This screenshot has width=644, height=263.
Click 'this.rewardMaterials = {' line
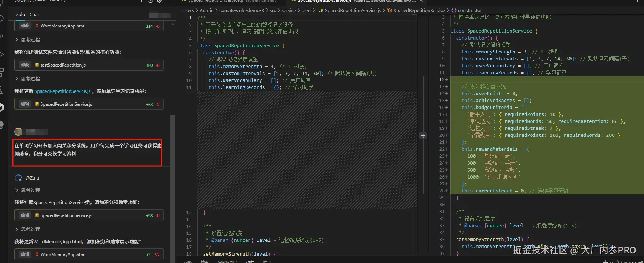[x=495, y=149]
